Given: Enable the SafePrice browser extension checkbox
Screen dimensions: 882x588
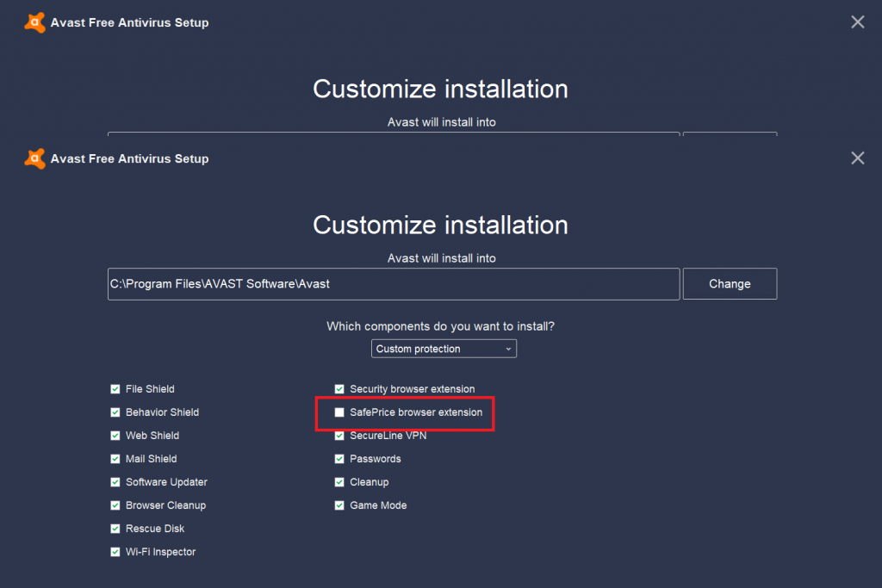Looking at the screenshot, I should (x=339, y=412).
